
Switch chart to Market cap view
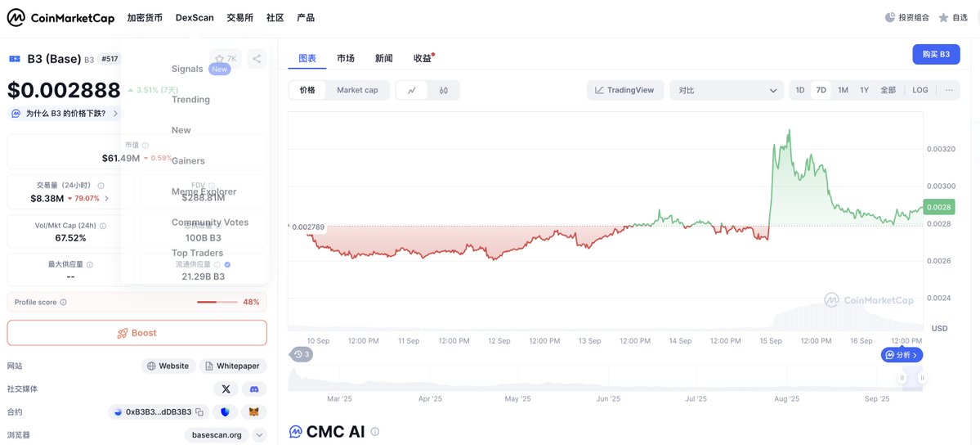pos(357,90)
